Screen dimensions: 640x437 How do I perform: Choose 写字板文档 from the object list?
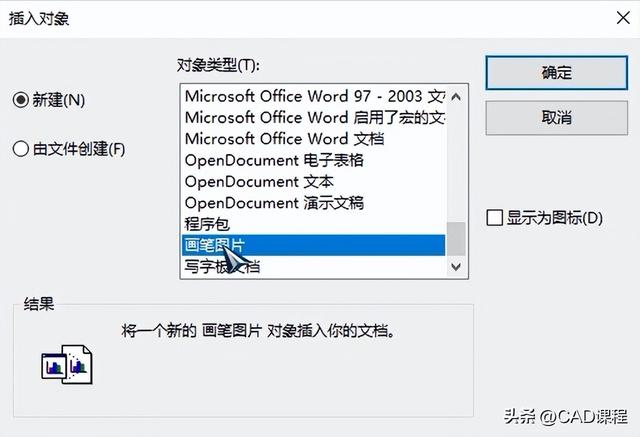point(222,266)
